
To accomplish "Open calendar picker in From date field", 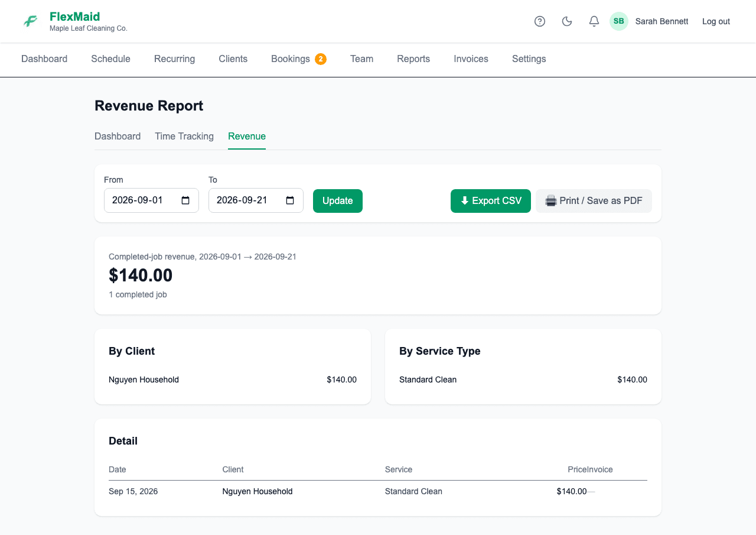I will [x=185, y=200].
